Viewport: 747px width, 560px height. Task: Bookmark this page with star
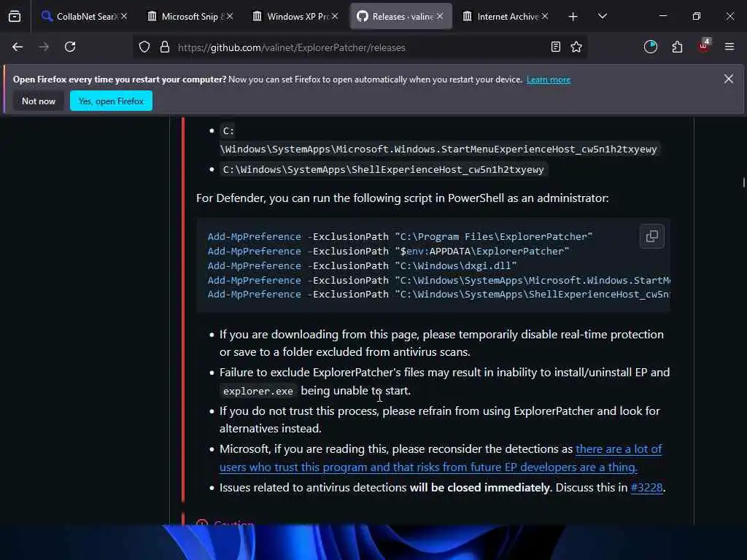576,47
